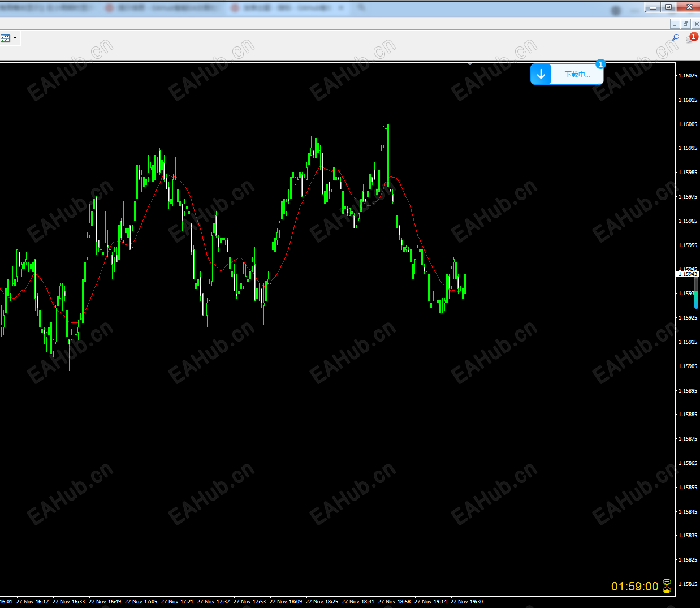Click the hourglass icon beside the timer
700x608 pixels.
[667, 586]
